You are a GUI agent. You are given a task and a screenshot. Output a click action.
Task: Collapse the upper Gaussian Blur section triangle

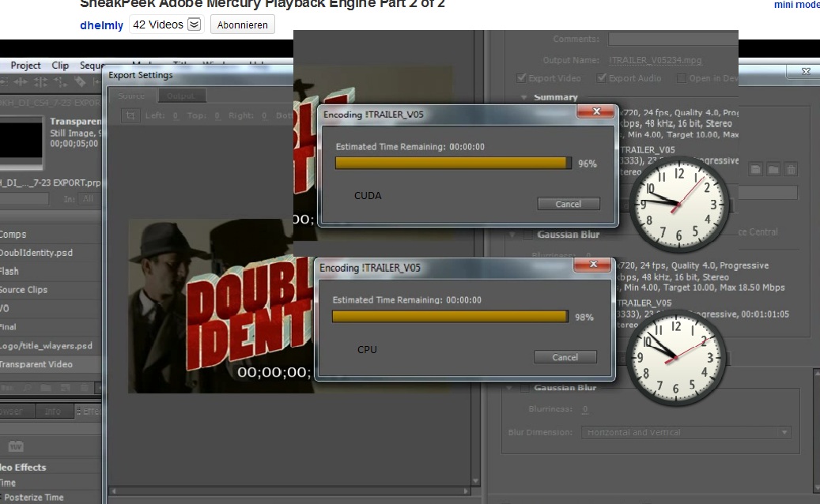tap(512, 235)
